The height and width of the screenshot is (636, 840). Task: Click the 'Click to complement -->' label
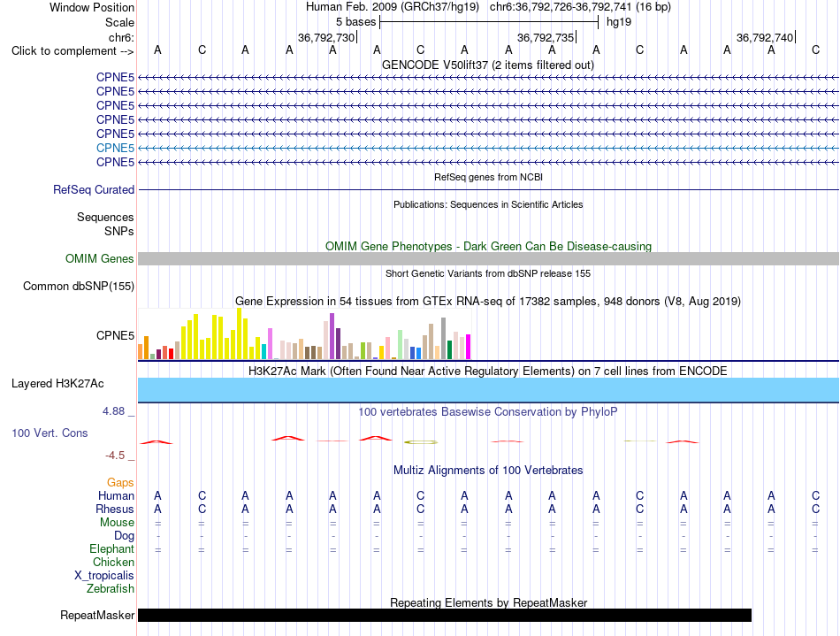[x=73, y=51]
